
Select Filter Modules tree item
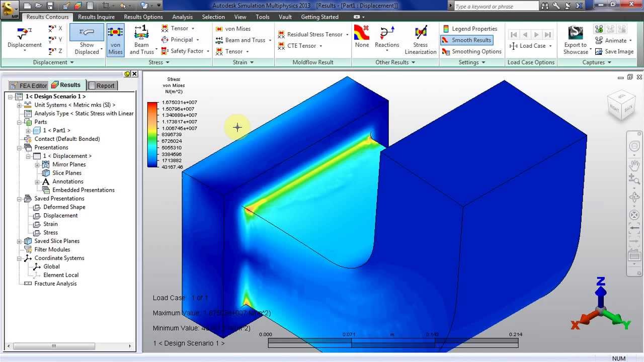[52, 249]
